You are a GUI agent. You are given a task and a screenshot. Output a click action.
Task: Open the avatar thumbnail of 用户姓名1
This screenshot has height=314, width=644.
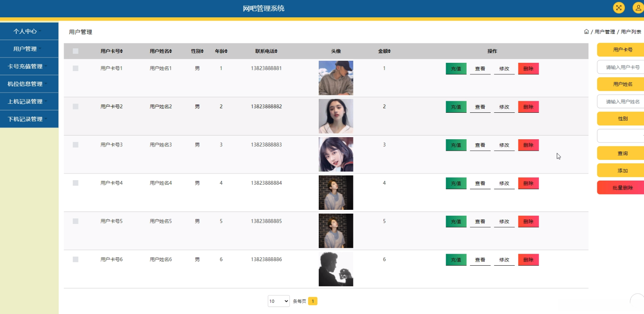pyautogui.click(x=336, y=78)
